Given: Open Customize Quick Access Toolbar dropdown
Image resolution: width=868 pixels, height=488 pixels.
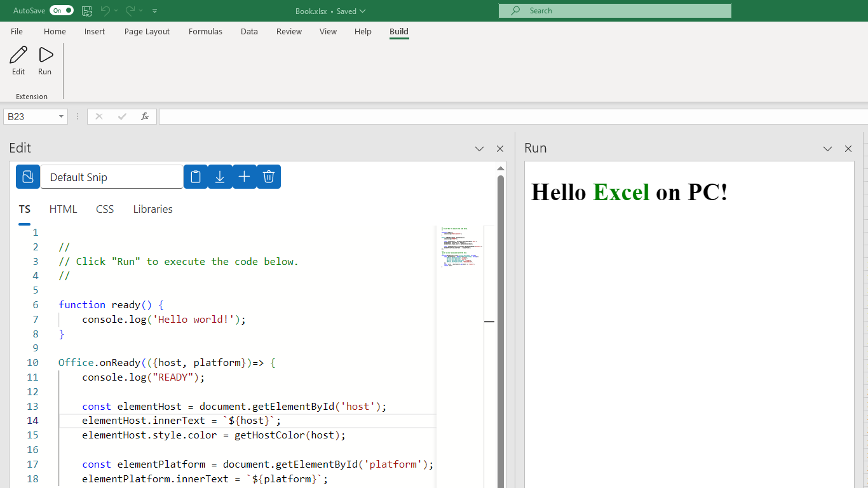Looking at the screenshot, I should (154, 11).
